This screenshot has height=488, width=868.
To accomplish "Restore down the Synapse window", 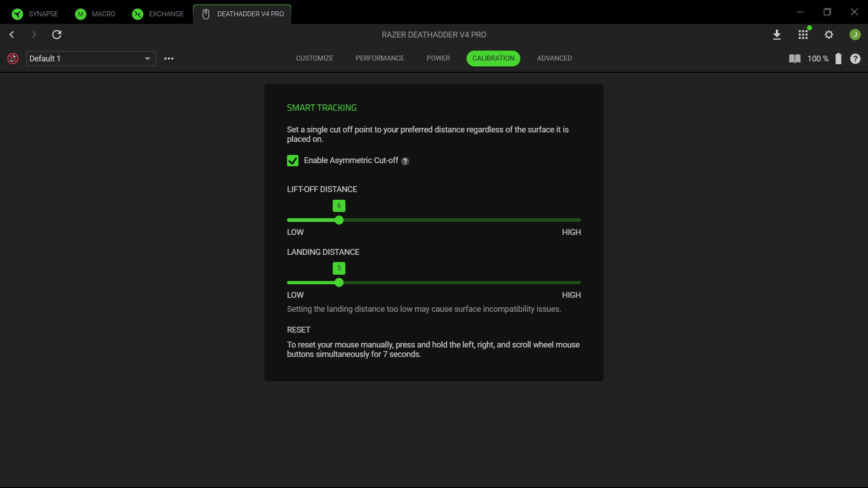I will pos(827,12).
